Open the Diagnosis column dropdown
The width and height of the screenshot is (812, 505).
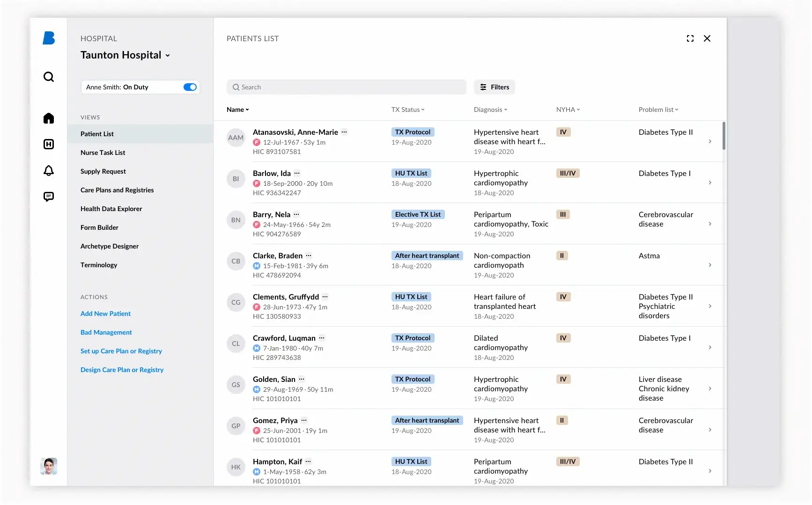[490, 110]
